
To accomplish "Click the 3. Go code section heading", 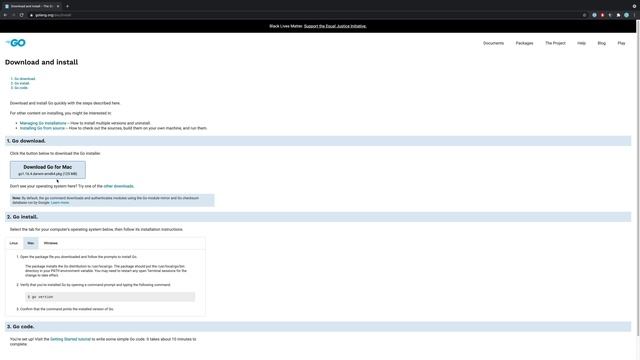I will coord(318,327).
